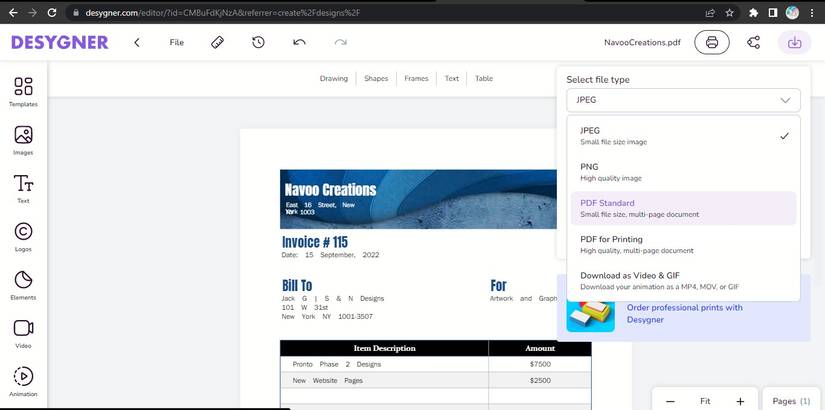Open browser extensions puzzle icon
This screenshot has height=410, width=825.
tap(753, 13)
